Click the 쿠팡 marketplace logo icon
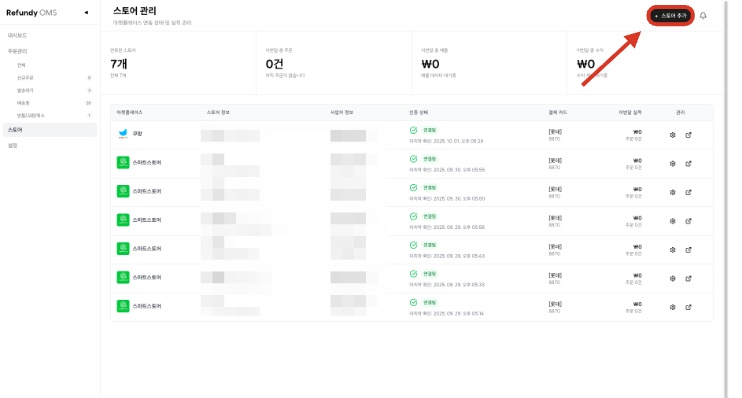The image size is (742, 398). click(123, 134)
